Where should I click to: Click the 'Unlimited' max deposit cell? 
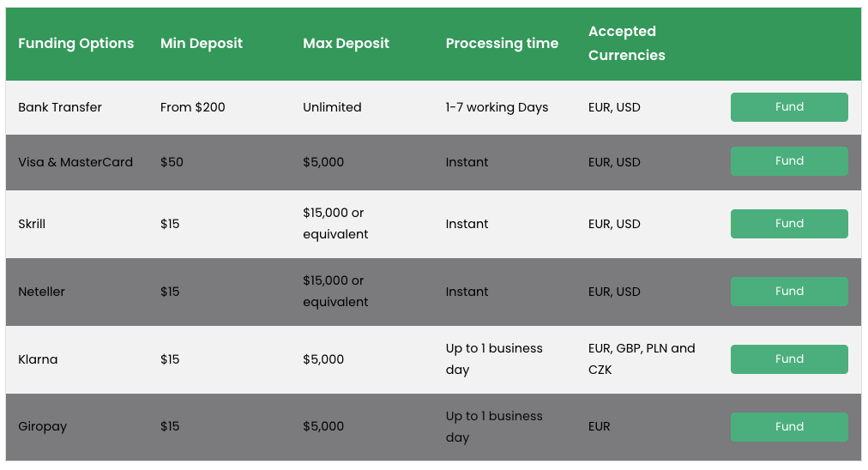click(x=332, y=108)
